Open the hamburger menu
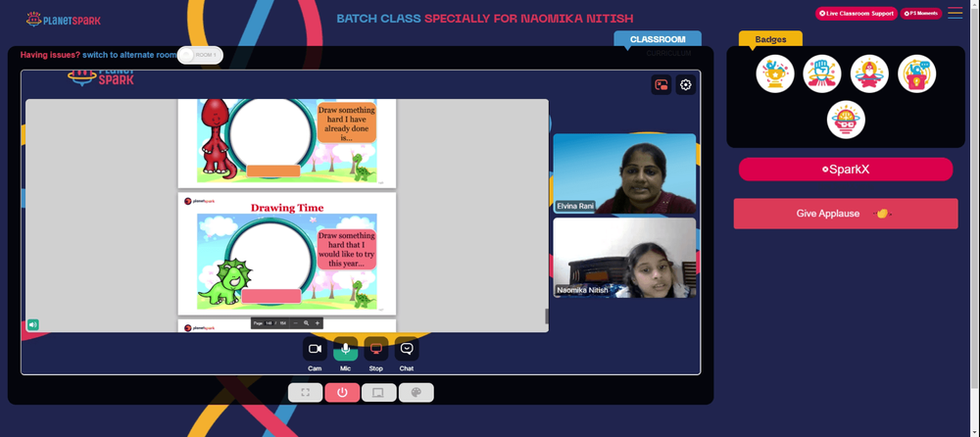The image size is (980, 437). coord(955,13)
